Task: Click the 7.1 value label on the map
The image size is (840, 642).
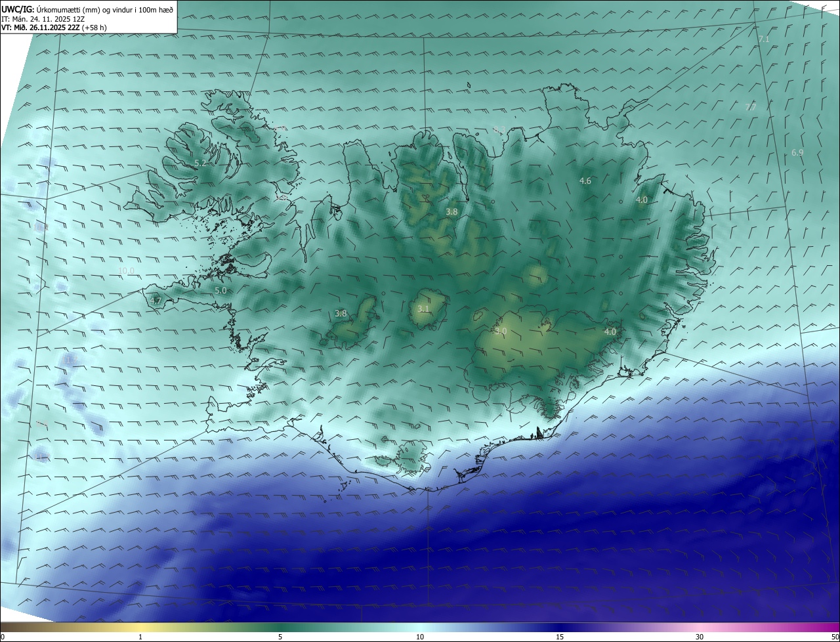Action: click(x=764, y=39)
